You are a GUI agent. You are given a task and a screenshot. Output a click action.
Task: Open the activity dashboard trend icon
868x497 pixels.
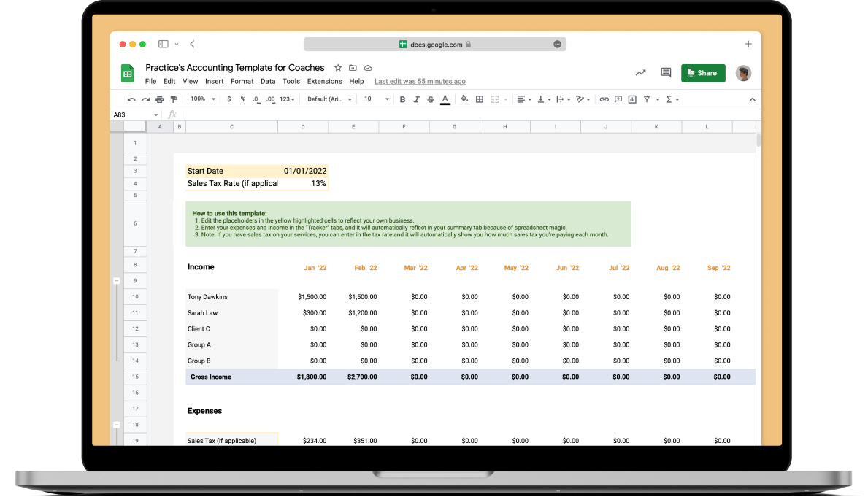coord(640,72)
